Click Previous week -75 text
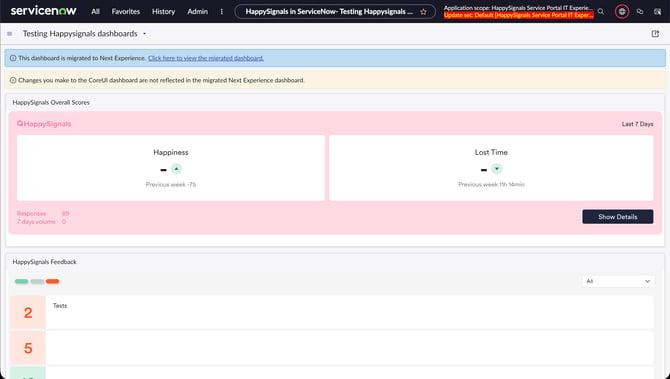The image size is (670, 379). pyautogui.click(x=171, y=185)
